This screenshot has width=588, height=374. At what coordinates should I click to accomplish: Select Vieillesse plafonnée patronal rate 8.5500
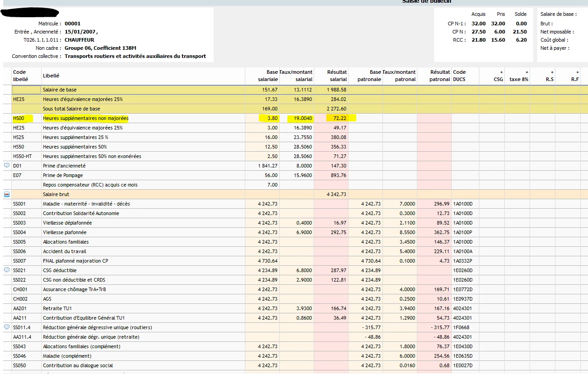[407, 232]
